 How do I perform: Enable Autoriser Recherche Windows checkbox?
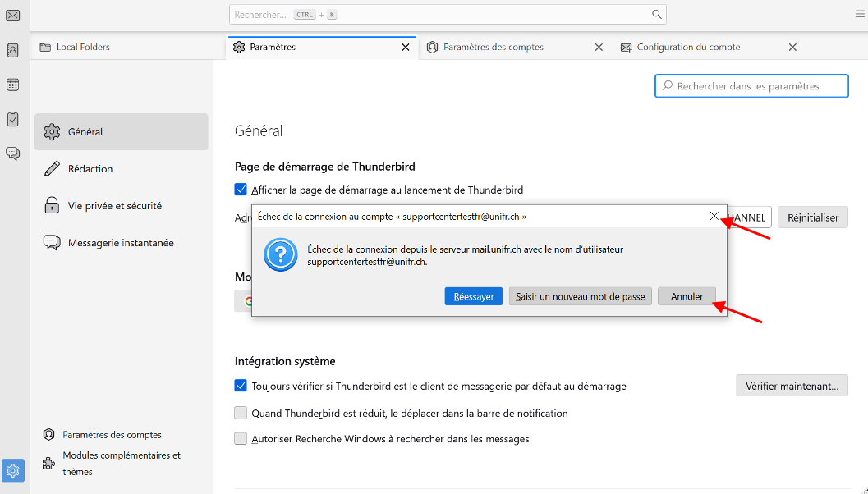click(241, 439)
